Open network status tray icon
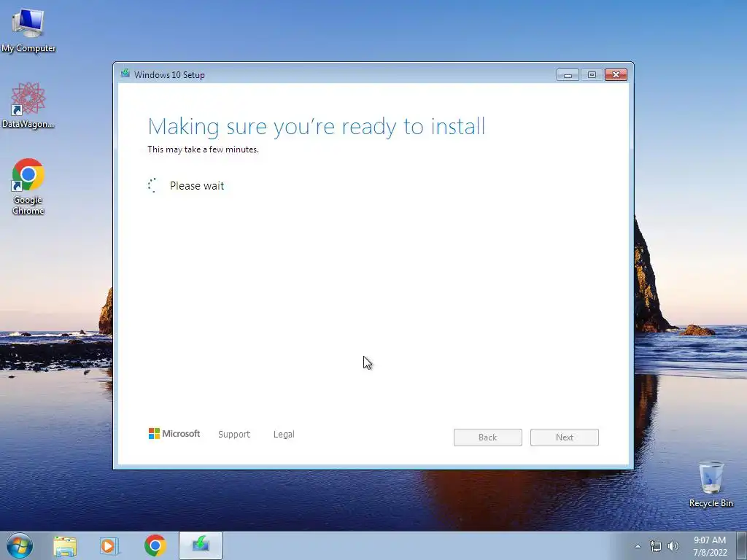Image resolution: width=747 pixels, height=560 pixels. pyautogui.click(x=656, y=546)
